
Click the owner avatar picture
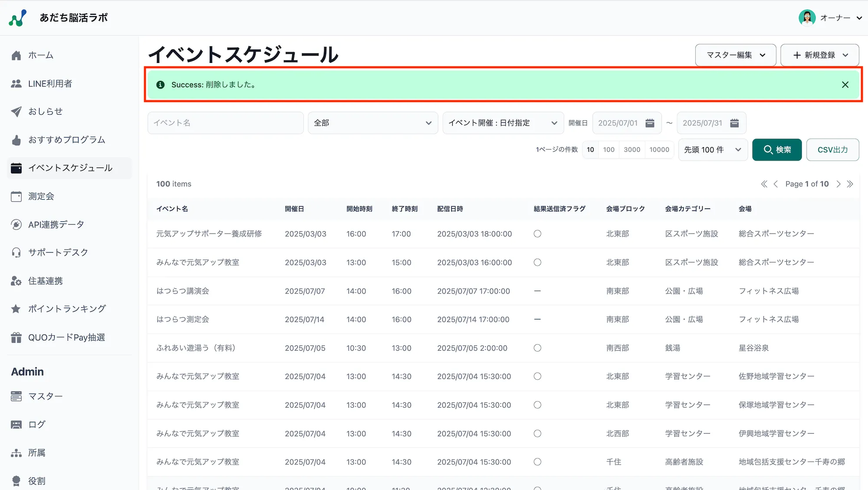coord(807,18)
